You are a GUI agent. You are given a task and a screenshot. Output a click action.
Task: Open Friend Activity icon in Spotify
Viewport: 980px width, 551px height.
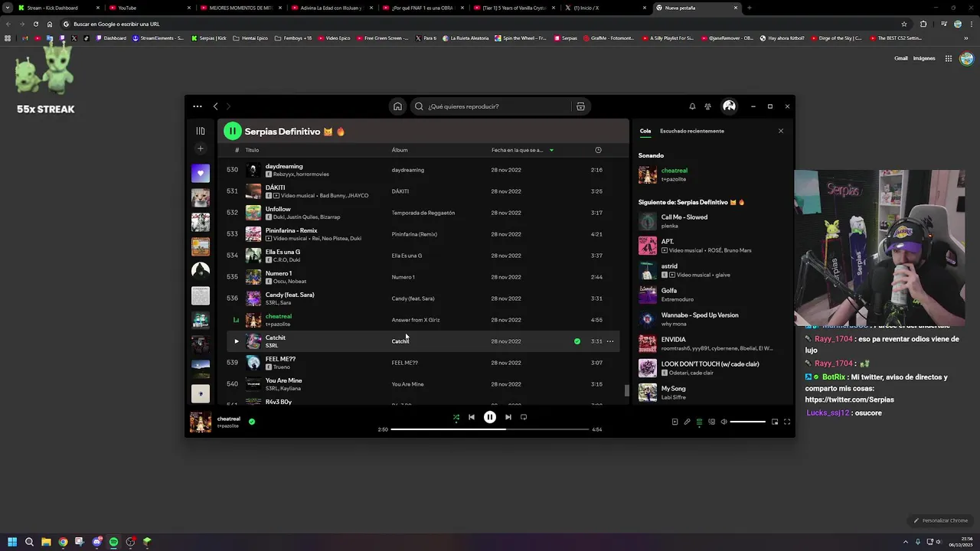(707, 106)
